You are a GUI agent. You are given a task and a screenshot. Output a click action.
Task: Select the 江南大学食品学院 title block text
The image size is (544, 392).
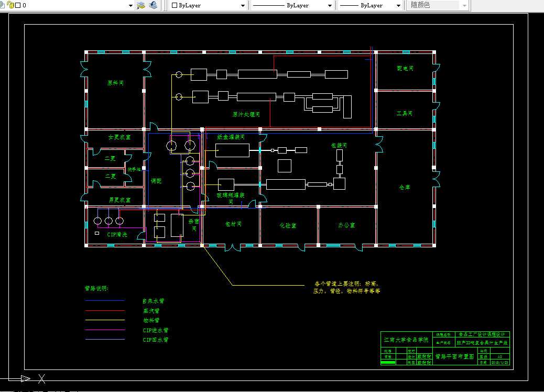[406, 340]
